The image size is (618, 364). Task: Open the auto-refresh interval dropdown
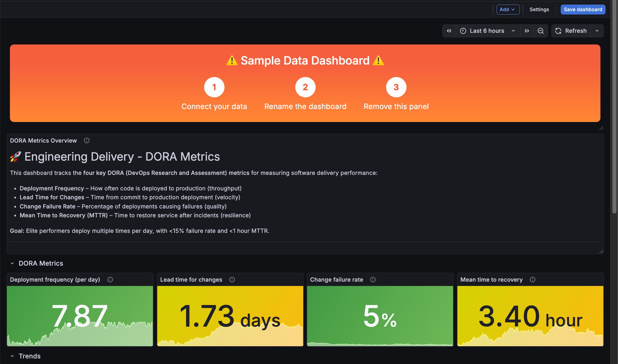tap(597, 31)
